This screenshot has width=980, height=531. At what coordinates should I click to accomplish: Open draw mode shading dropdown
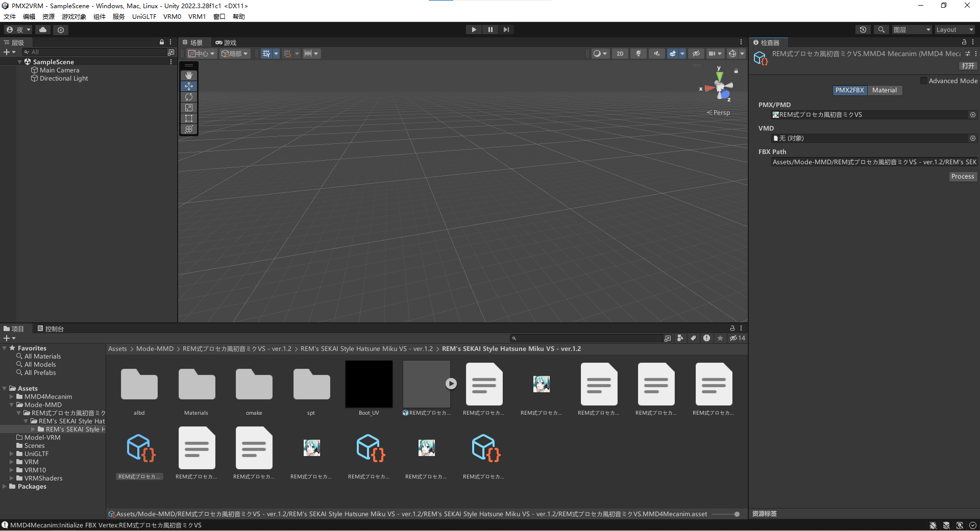pyautogui.click(x=600, y=54)
